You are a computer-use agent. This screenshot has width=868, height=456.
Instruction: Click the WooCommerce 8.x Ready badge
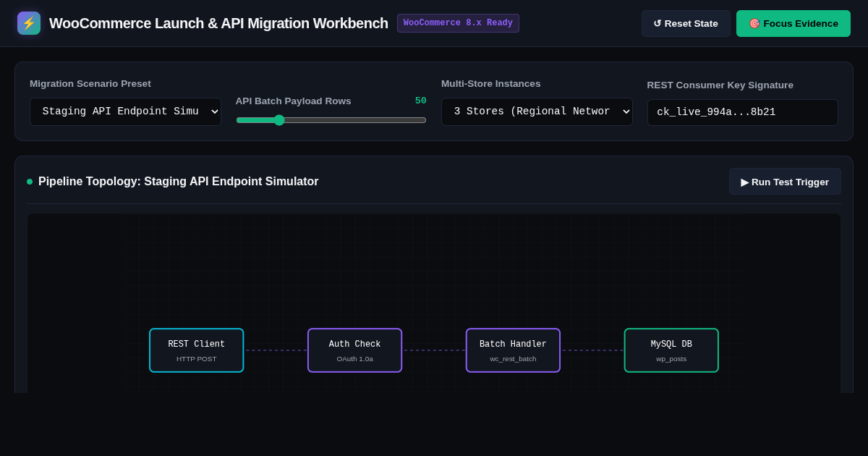click(458, 23)
